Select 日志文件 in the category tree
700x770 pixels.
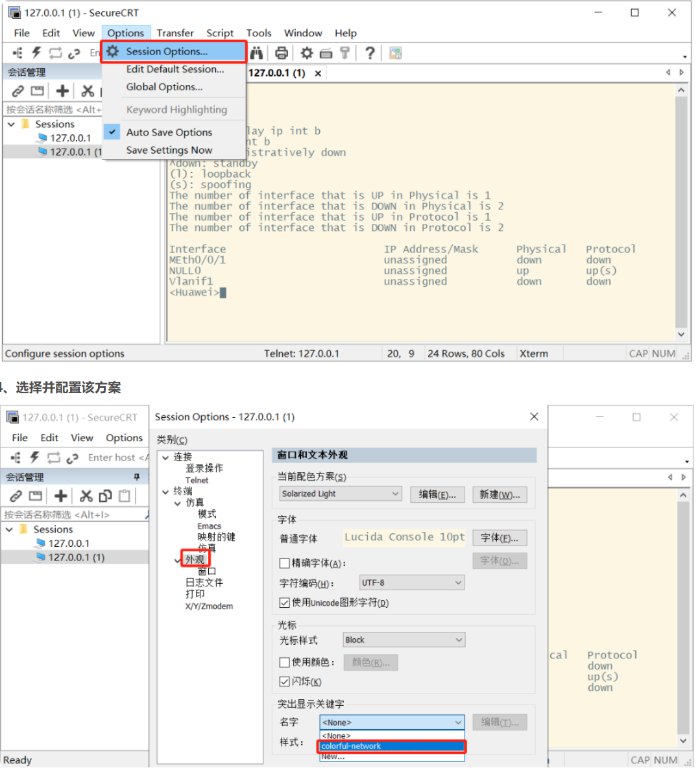204,583
